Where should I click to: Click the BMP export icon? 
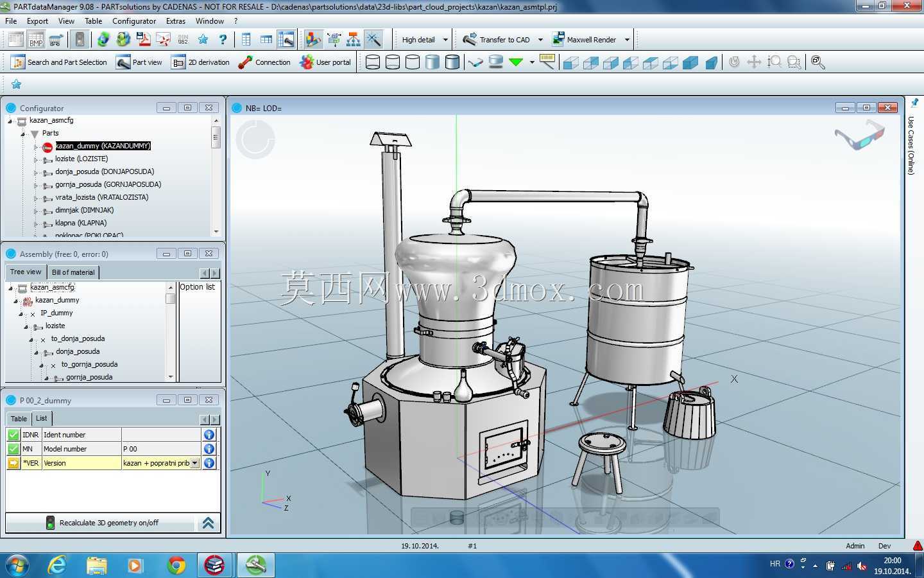tap(36, 40)
